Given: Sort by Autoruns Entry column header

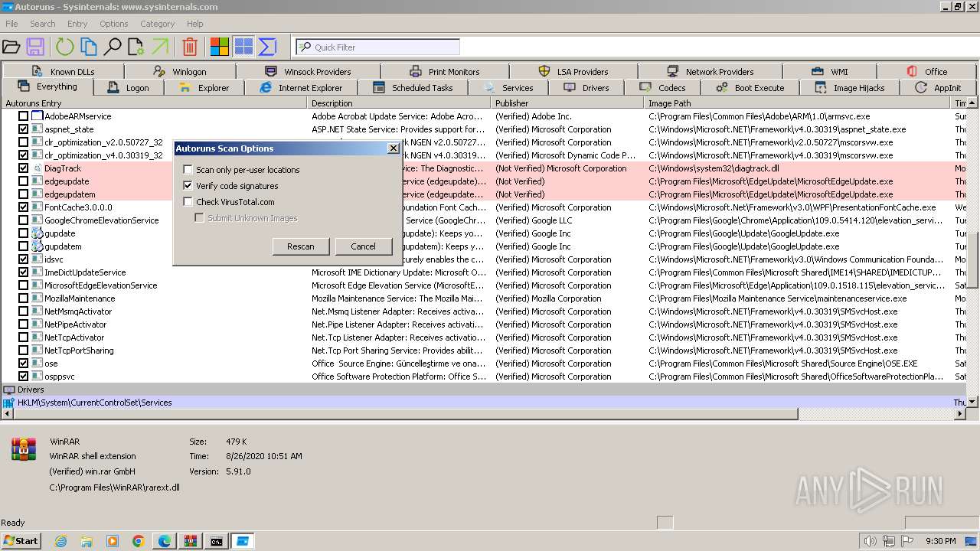Looking at the screenshot, I should [154, 103].
